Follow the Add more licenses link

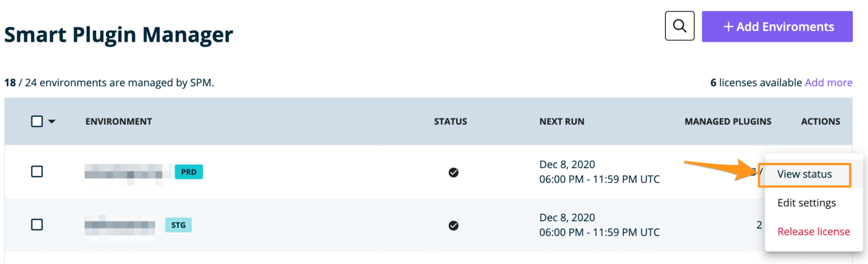(x=828, y=83)
